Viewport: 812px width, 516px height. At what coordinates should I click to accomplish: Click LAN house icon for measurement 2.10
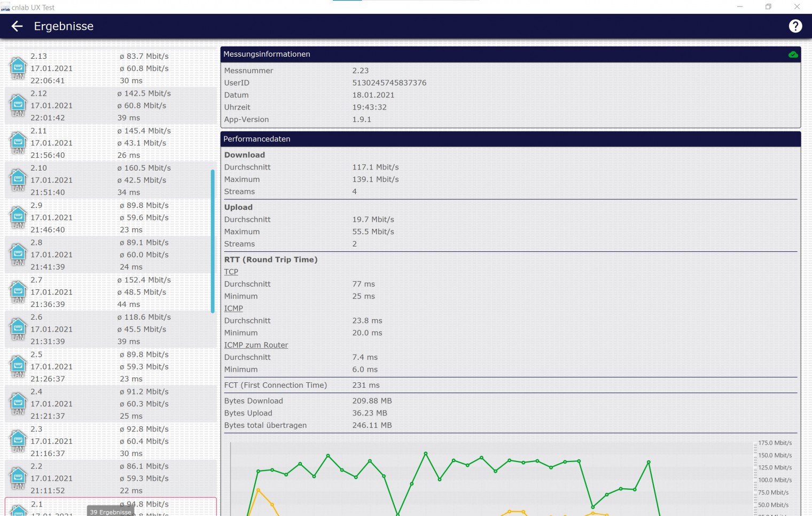[18, 180]
